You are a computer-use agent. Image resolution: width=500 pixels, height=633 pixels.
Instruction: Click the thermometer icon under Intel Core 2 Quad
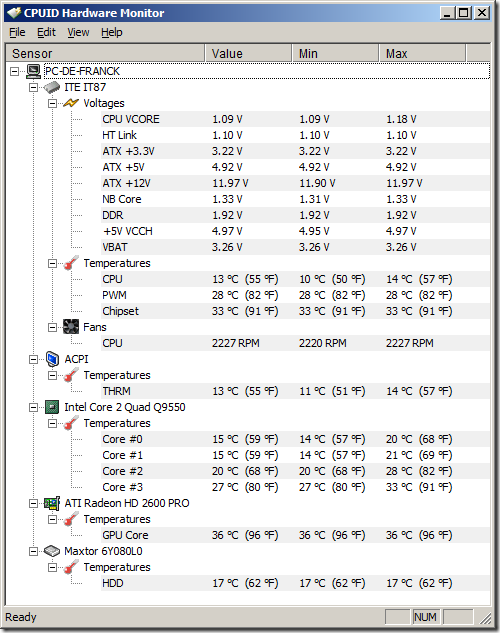click(71, 423)
